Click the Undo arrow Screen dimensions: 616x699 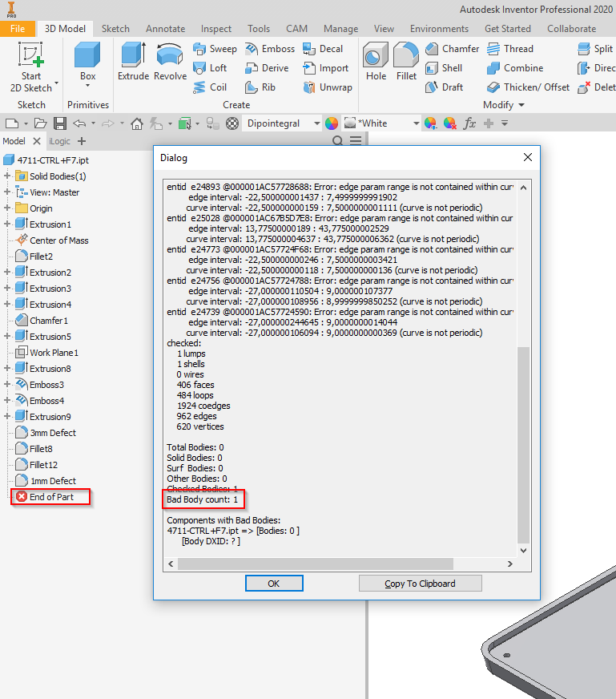(x=79, y=123)
